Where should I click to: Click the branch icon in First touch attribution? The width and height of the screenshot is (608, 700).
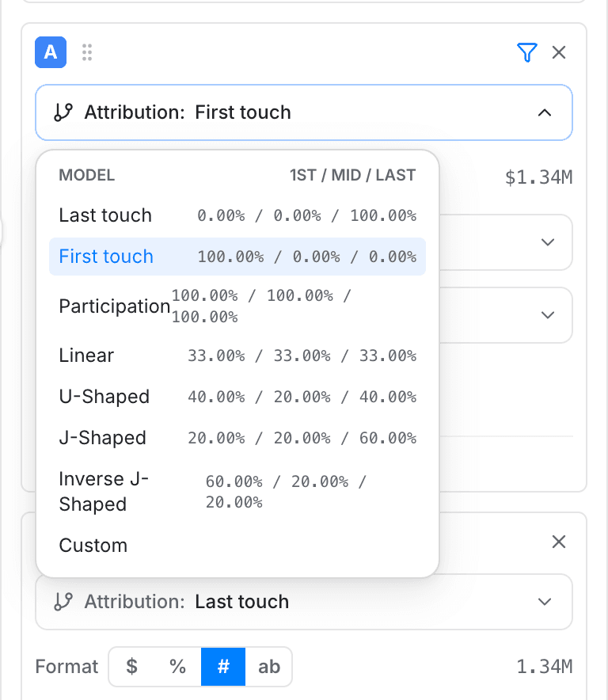coord(63,112)
